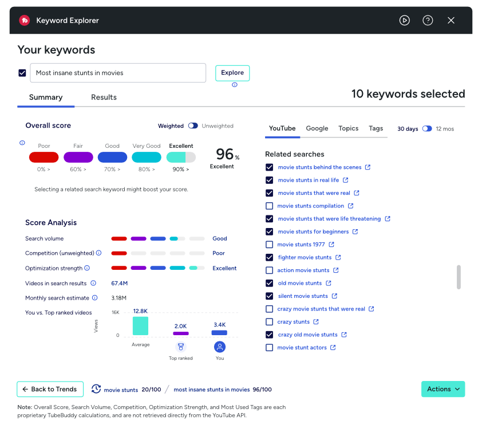482x448 pixels.
Task: Click info icon next to Optimization strength
Action: coord(87,268)
